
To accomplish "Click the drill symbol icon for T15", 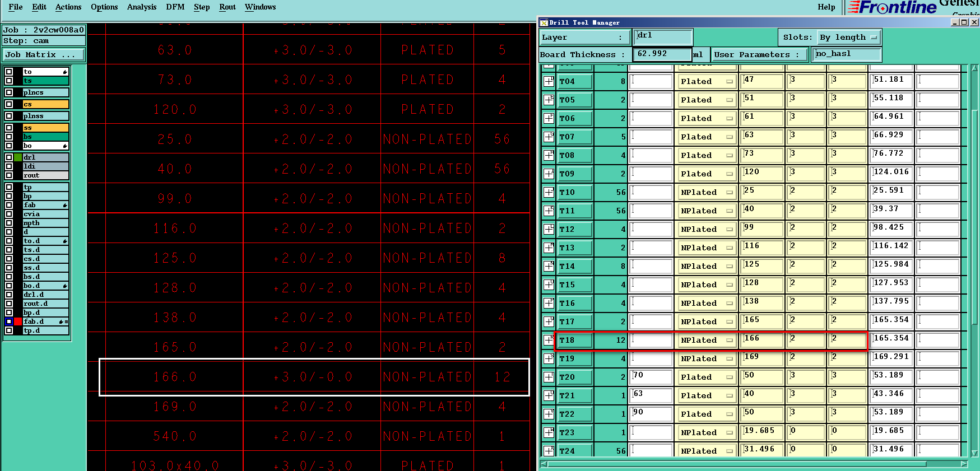I will (549, 285).
